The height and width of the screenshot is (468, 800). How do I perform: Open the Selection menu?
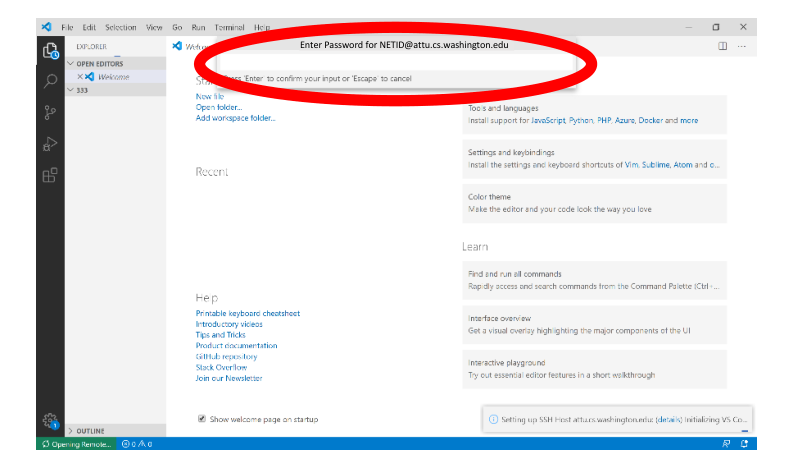[120, 27]
